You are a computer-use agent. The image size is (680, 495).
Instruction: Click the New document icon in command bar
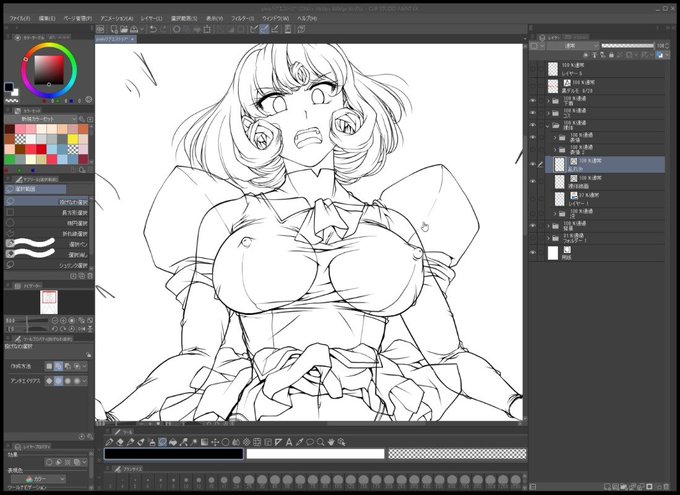(x=114, y=29)
